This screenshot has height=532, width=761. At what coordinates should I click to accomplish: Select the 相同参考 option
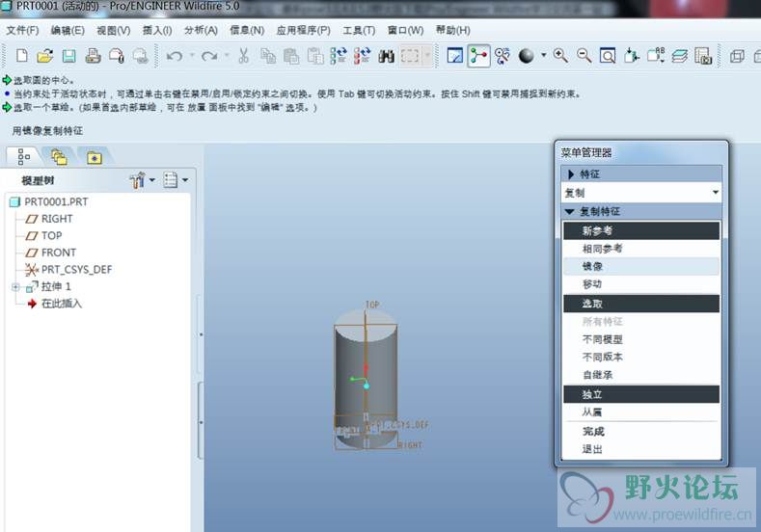(641, 249)
